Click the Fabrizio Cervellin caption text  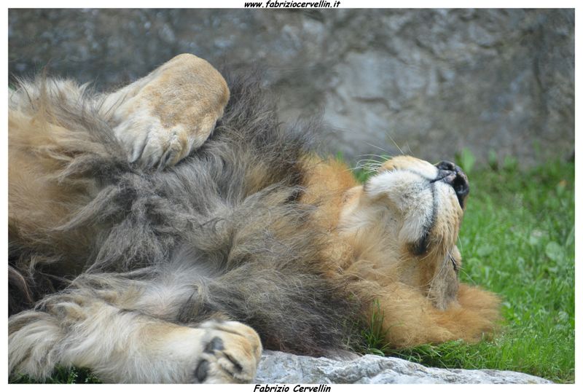(292, 388)
